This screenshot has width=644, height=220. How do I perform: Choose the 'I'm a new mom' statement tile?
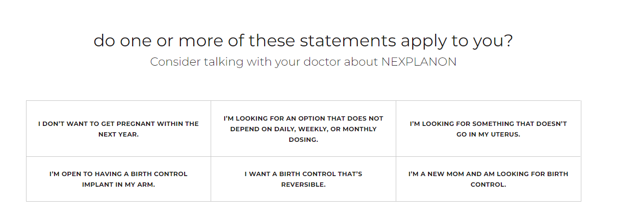488,179
